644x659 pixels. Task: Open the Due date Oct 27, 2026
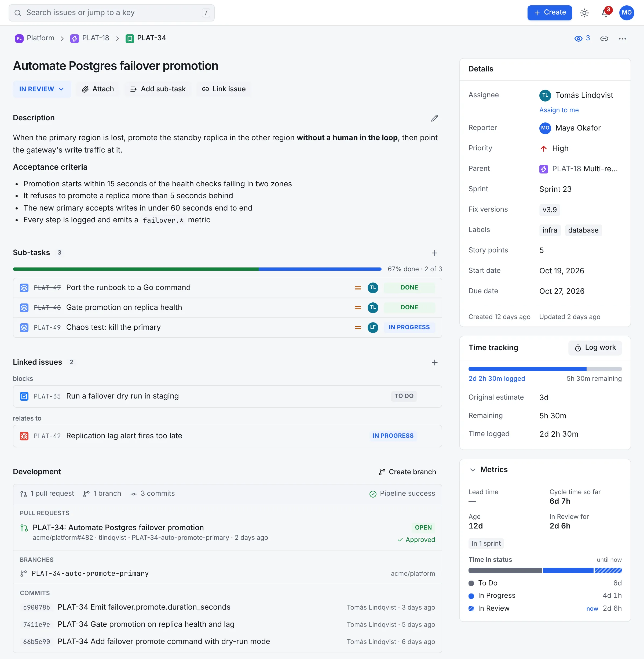pyautogui.click(x=561, y=291)
